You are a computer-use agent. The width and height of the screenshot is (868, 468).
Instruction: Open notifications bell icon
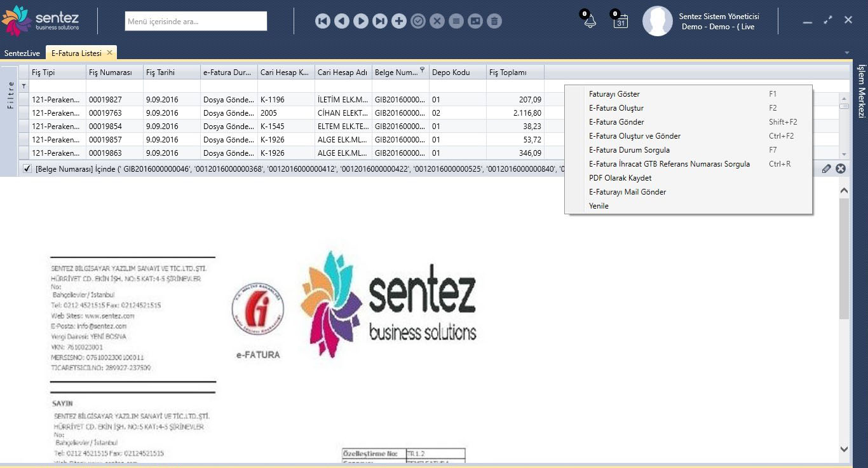pos(590,22)
